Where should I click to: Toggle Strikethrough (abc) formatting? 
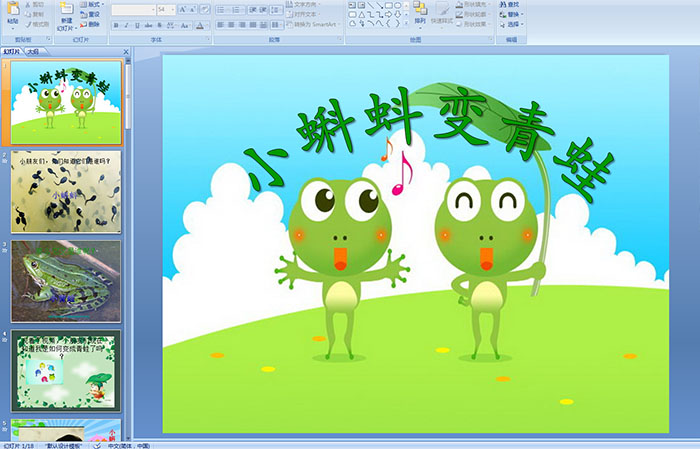coord(149,25)
